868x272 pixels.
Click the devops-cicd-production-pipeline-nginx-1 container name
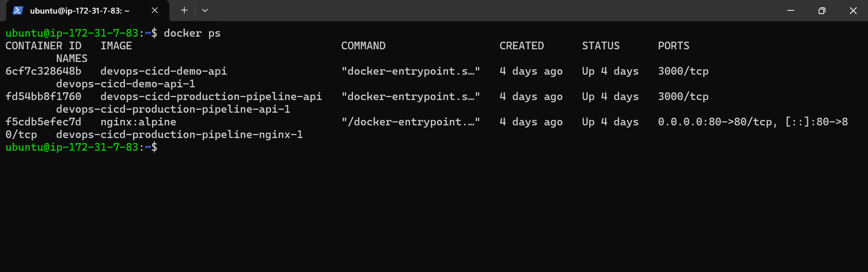(179, 134)
